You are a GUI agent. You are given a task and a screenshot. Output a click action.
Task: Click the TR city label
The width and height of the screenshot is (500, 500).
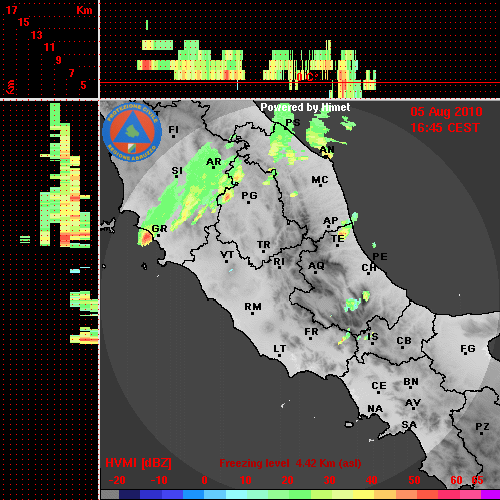263,245
